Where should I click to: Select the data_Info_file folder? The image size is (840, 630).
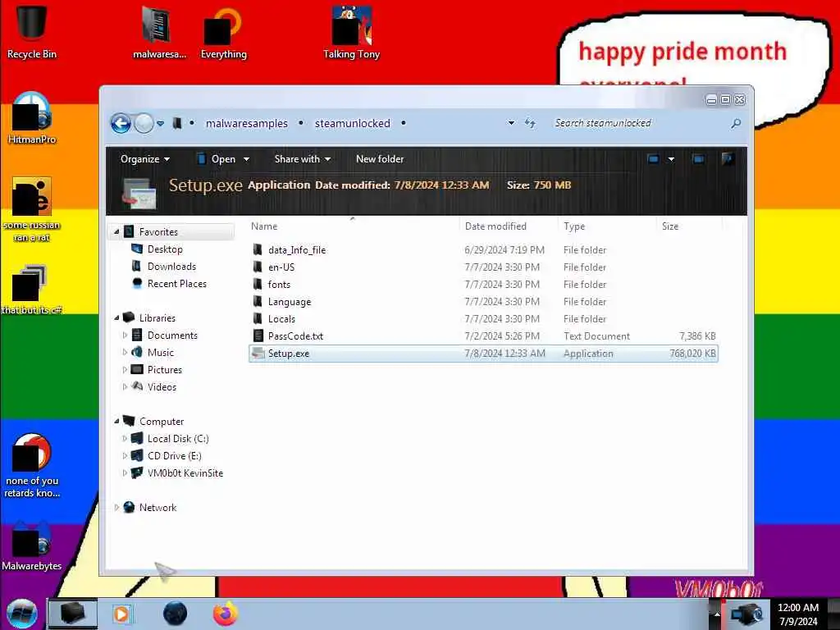[483, 250]
